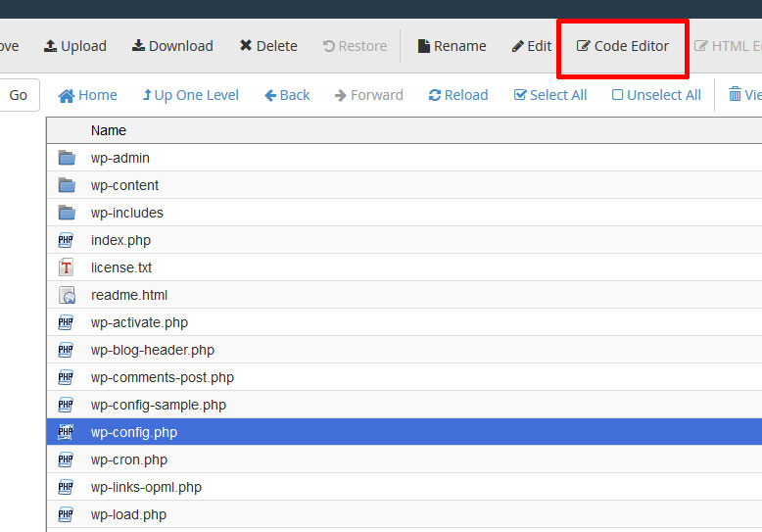Select the wp-admin folder name
Viewport: 762px width, 532px height.
pos(120,158)
